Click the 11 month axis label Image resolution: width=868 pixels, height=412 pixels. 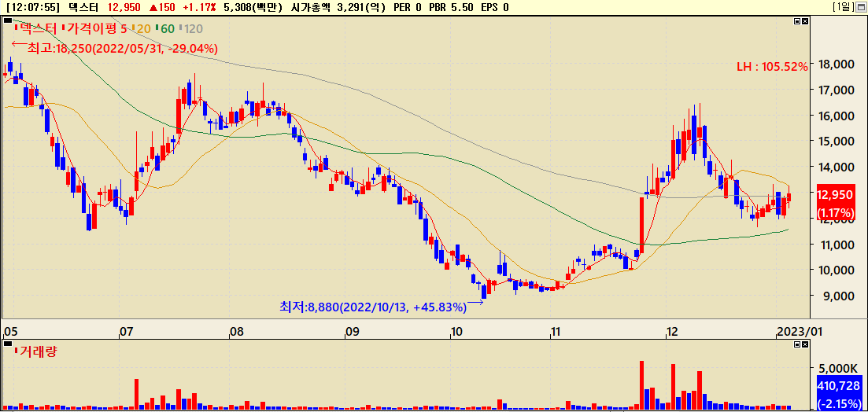pos(556,332)
